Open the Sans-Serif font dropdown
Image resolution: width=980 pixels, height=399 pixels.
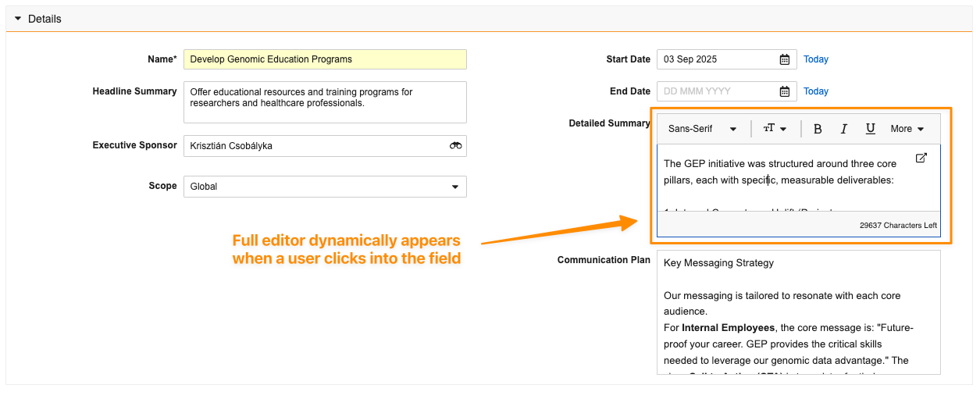click(702, 129)
